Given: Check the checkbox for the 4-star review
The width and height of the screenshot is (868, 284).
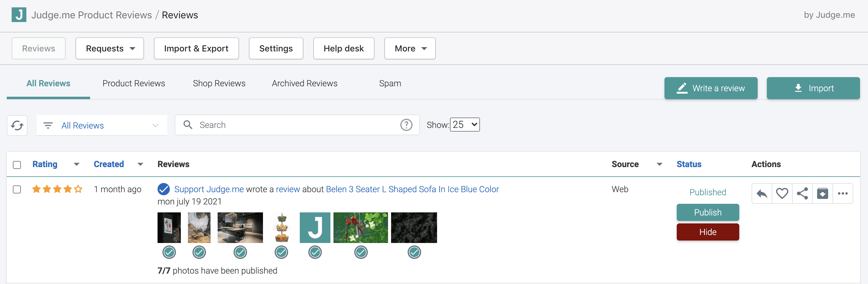Looking at the screenshot, I should 17,189.
